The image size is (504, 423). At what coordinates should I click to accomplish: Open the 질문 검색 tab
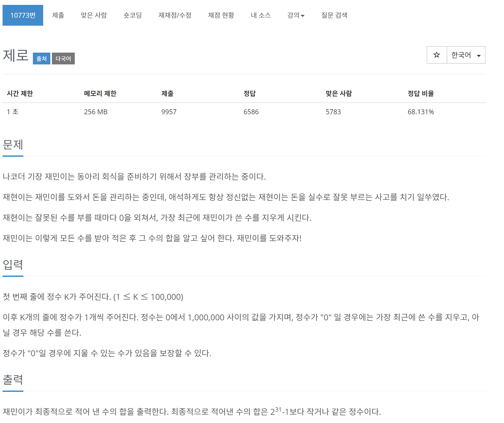334,15
